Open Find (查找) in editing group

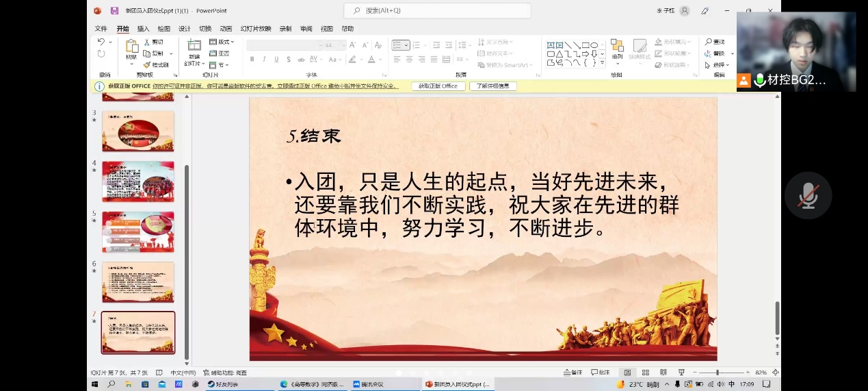[715, 42]
